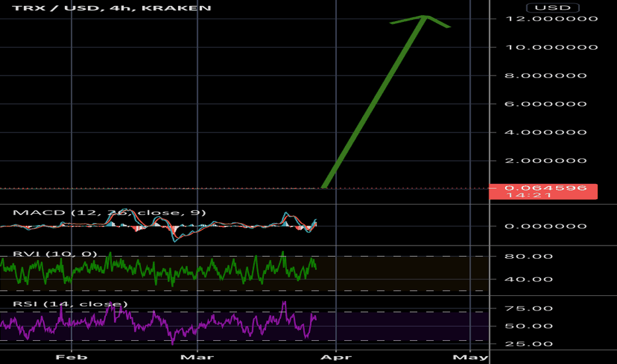Click the 10.000000 price axis label
Image resolution: width=617 pixels, height=364 pixels.
coord(551,47)
